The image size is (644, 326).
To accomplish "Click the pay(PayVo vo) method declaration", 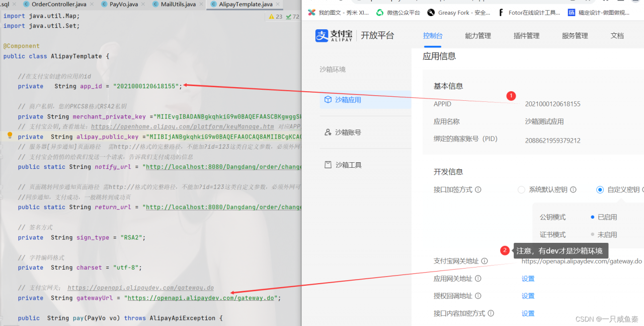I will [120, 318].
